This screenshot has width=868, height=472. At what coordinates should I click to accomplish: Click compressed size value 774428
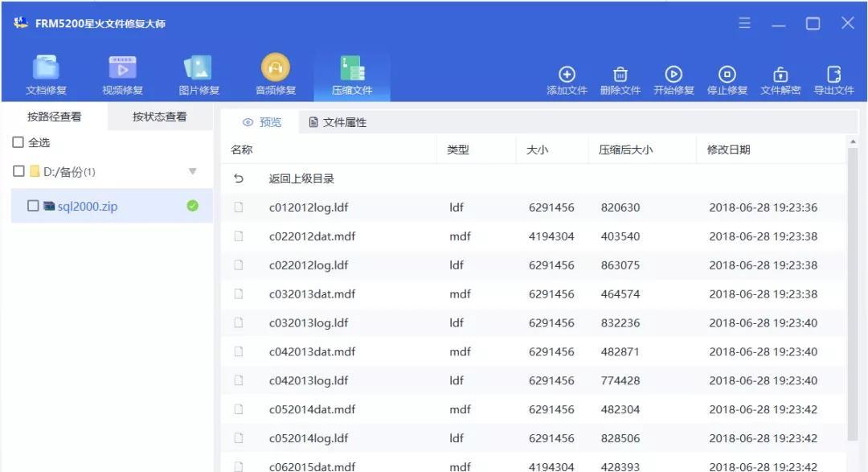pyautogui.click(x=620, y=380)
